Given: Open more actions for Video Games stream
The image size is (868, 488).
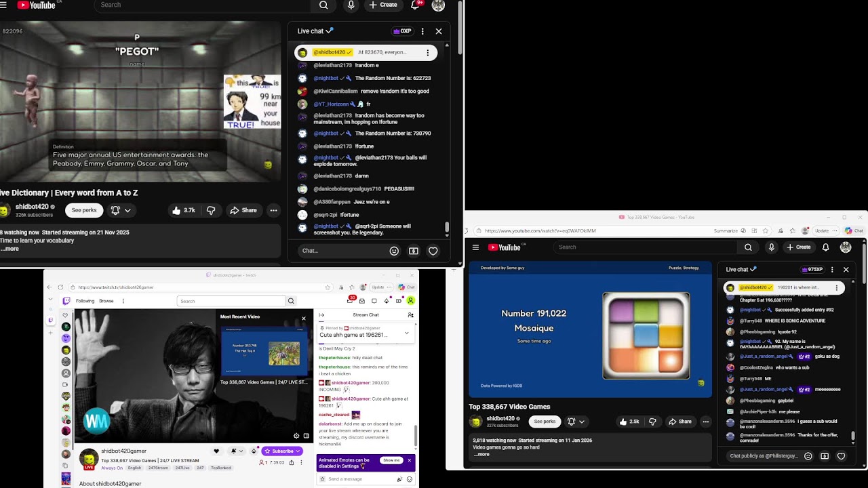Looking at the screenshot, I should (x=705, y=422).
